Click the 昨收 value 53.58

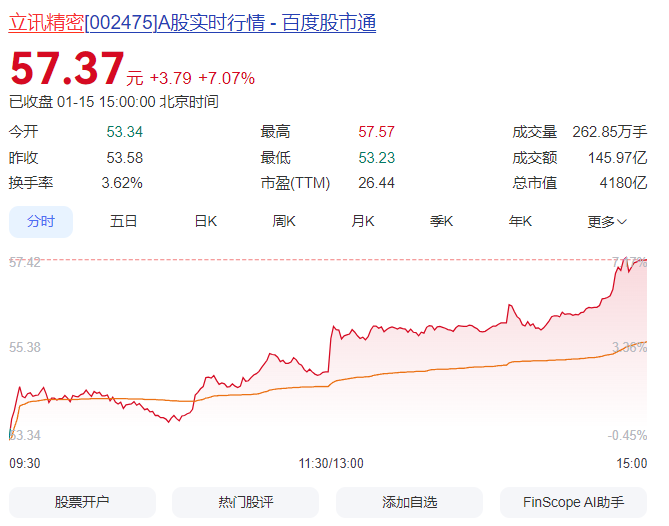point(125,158)
